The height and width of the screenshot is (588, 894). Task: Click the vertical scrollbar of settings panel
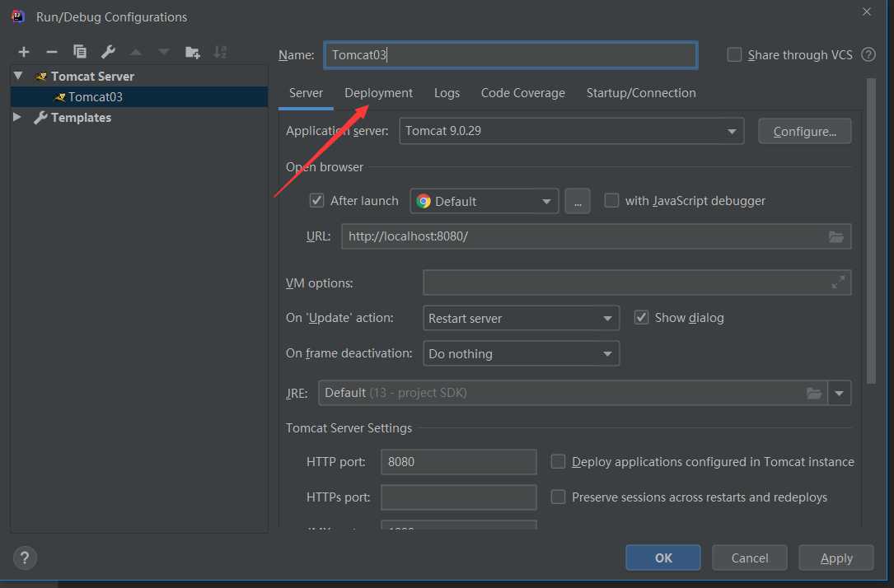click(x=871, y=231)
